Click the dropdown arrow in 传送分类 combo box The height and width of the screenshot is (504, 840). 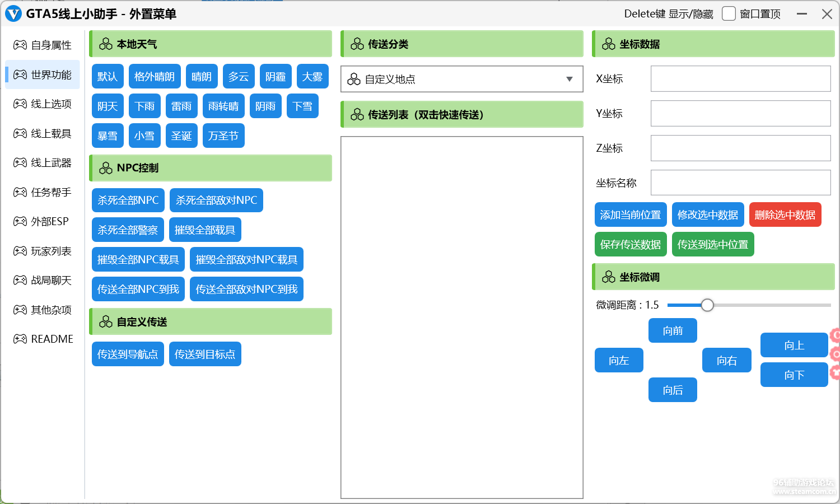(570, 80)
